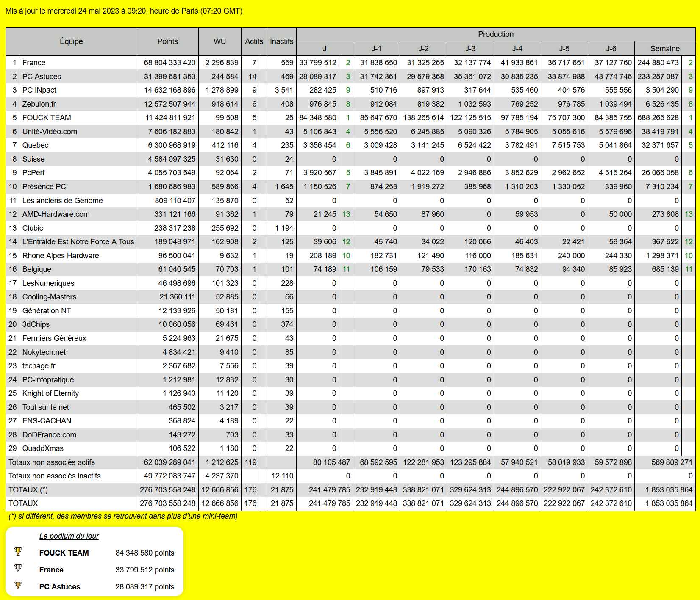Click the J-3 production column header

470,49
